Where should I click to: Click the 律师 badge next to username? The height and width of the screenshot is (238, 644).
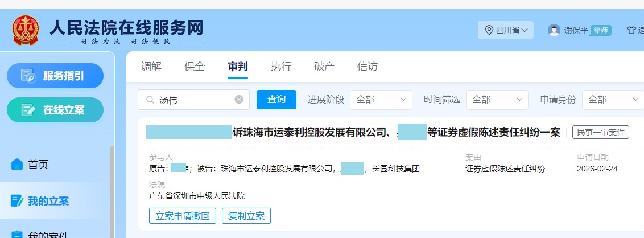[x=600, y=30]
